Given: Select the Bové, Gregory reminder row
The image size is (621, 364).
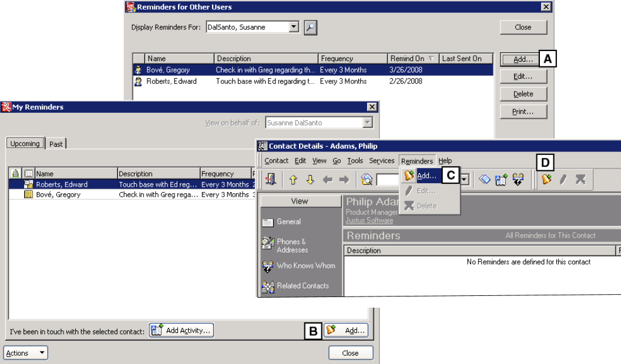Looking at the screenshot, I should pyautogui.click(x=188, y=69).
